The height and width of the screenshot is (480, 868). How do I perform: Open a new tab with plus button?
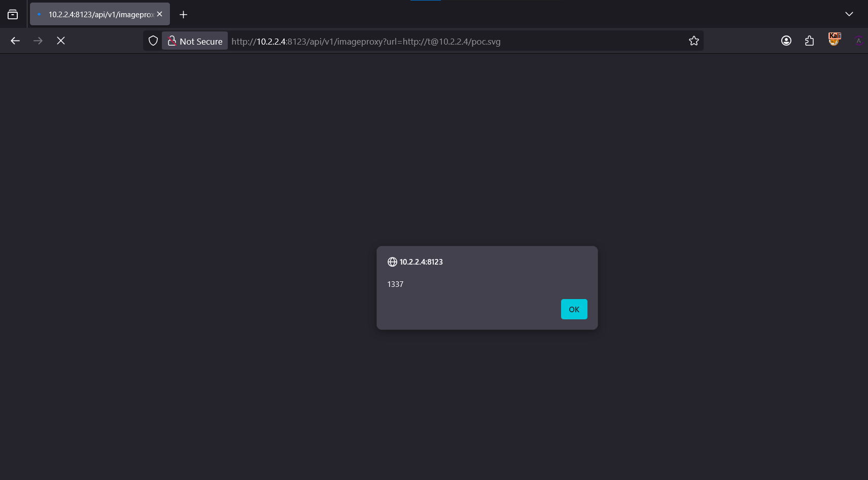coord(184,15)
